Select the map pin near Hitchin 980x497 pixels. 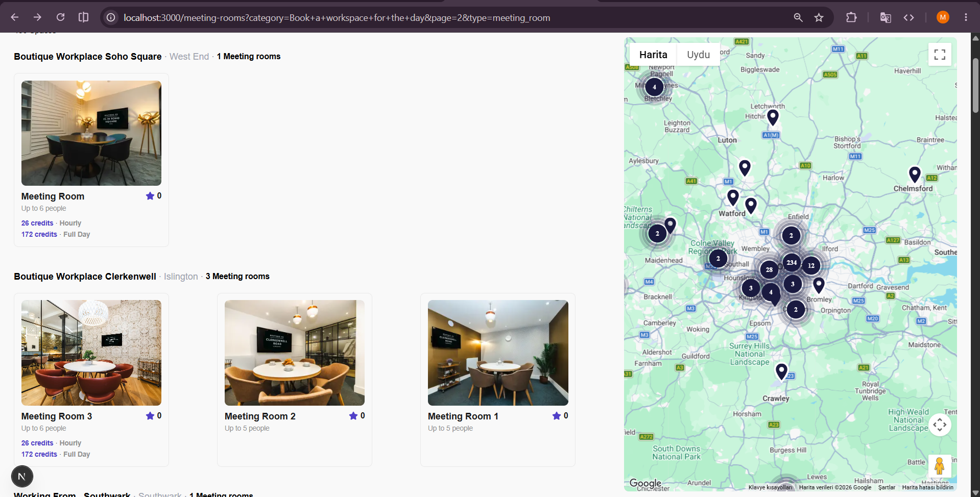(x=773, y=117)
